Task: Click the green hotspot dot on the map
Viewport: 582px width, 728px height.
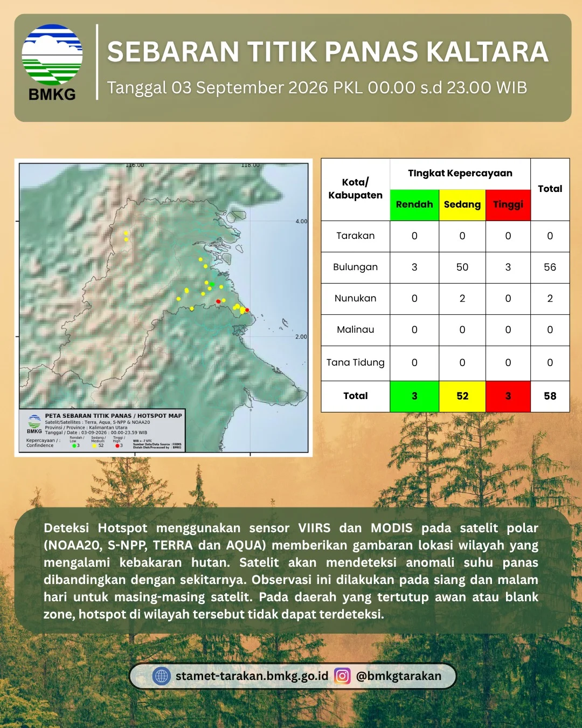Action: (212, 284)
